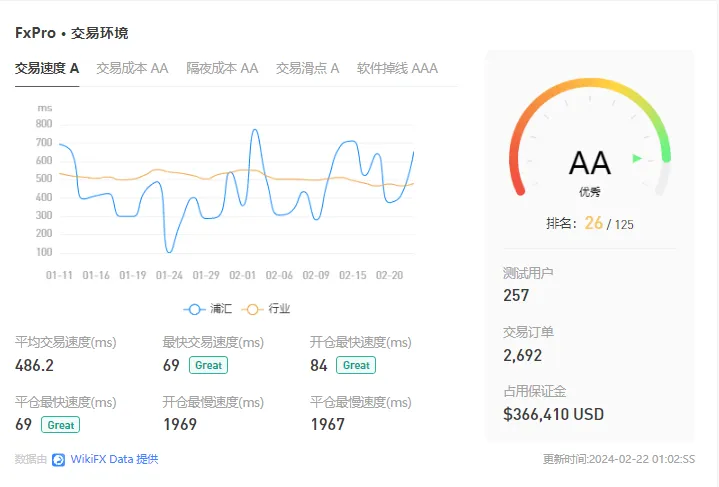Click the FxPro • 交易环境 heading
Image resolution: width=719 pixels, height=487 pixels.
72,33
